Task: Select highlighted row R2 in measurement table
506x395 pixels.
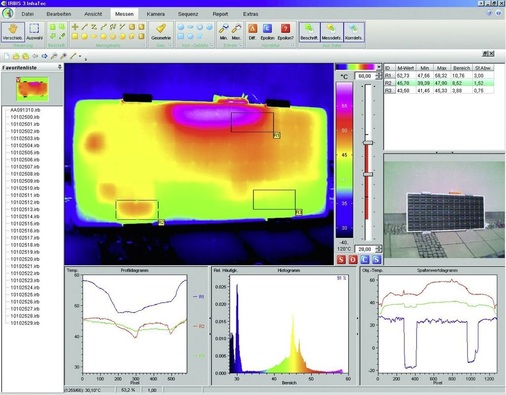Action: coord(439,83)
